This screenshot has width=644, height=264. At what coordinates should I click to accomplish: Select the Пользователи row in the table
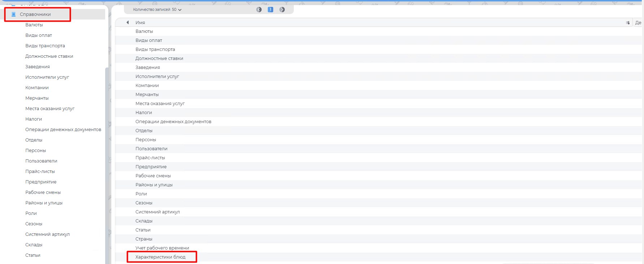(x=151, y=149)
